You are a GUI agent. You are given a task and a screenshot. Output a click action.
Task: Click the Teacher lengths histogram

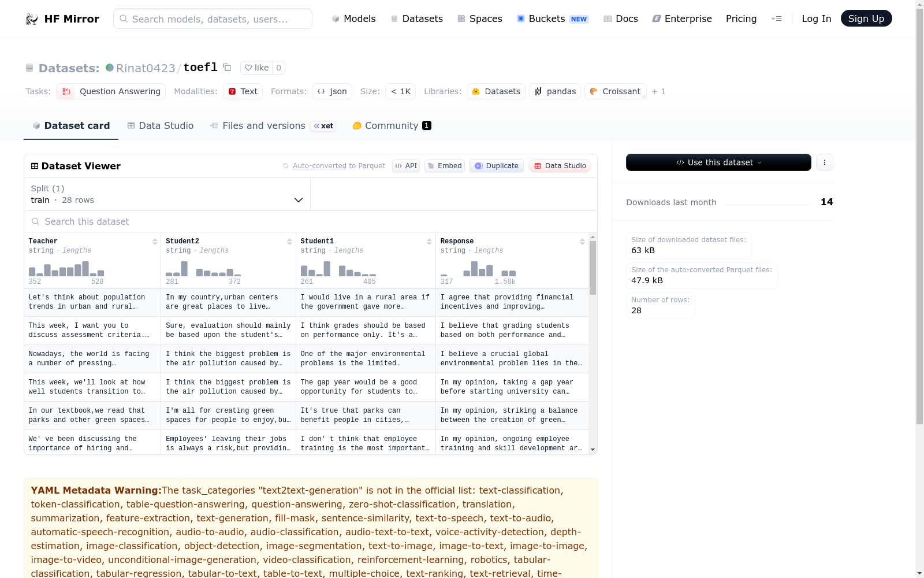click(x=66, y=268)
